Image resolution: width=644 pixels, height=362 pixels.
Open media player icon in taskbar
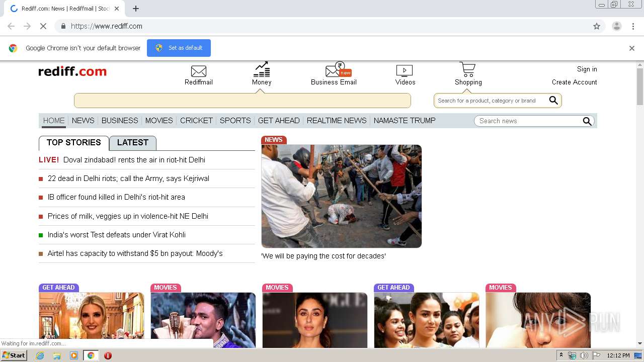pos(74,355)
